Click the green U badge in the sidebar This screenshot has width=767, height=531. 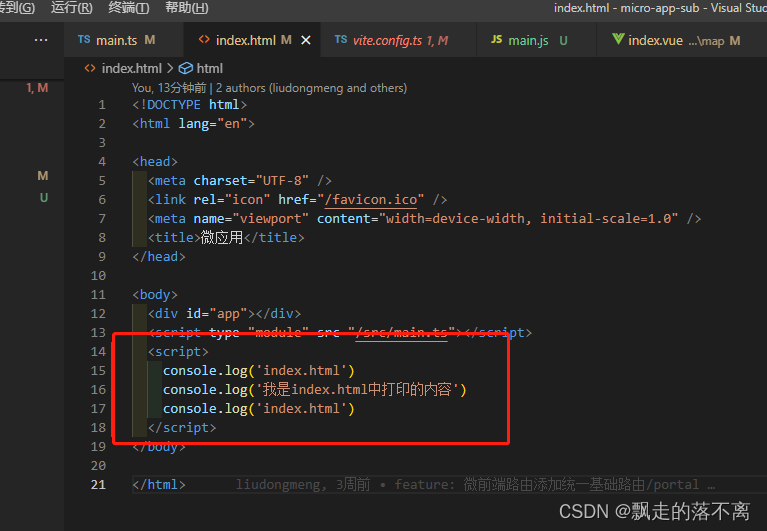pyautogui.click(x=44, y=198)
